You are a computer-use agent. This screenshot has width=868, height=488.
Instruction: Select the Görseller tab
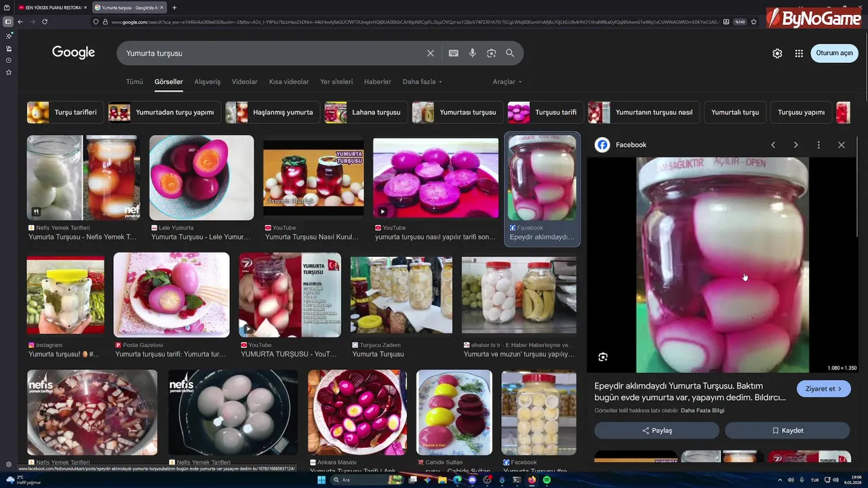click(169, 82)
